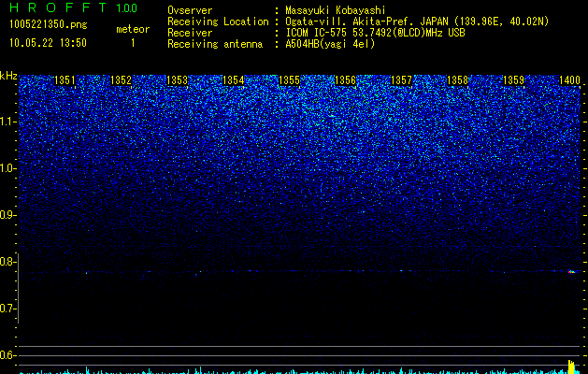Click the 0.8 frequency axis label
Screen dimensions: 588x374
(7, 262)
